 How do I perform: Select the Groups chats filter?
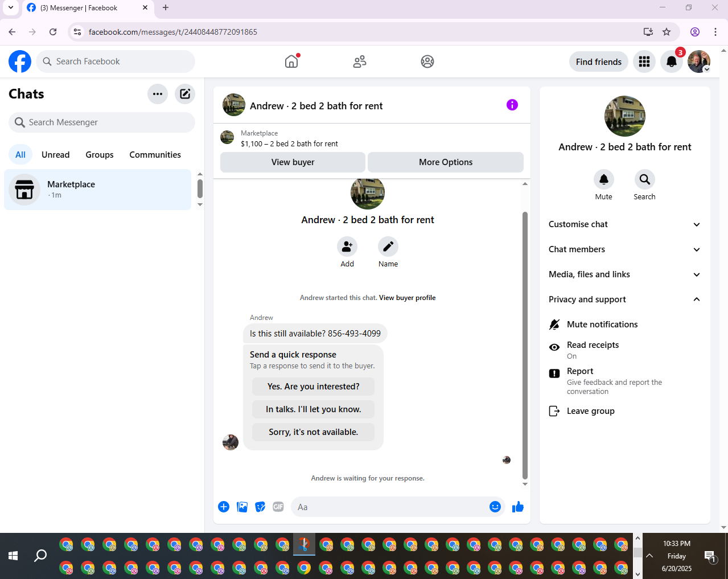[100, 155]
